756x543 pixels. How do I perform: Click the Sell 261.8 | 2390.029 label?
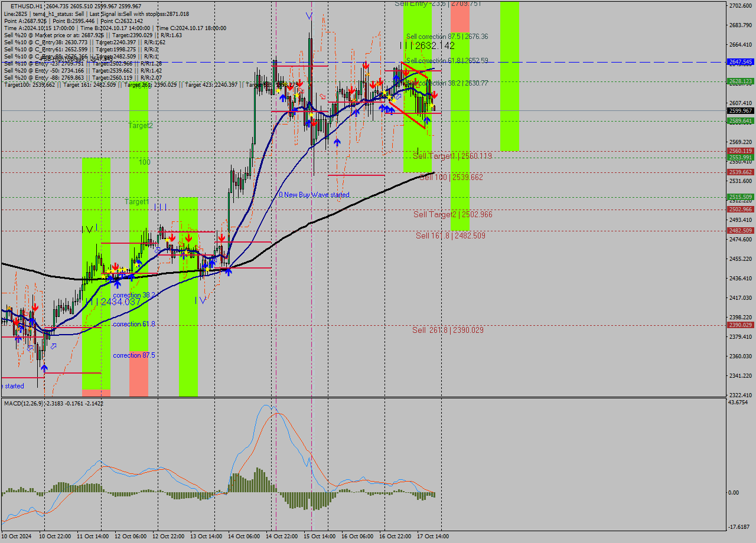tap(448, 330)
